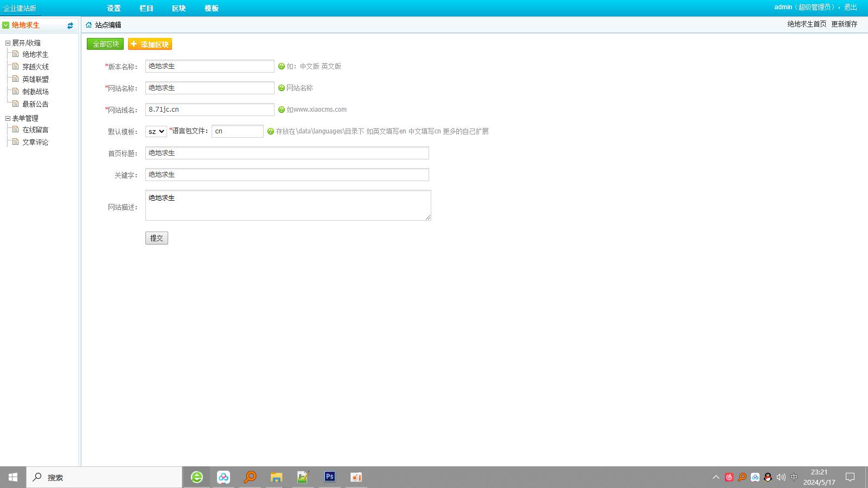Image resolution: width=868 pixels, height=488 pixels.
Task: Click the document icon next to 在线留言
Action: pyautogui.click(x=16, y=129)
